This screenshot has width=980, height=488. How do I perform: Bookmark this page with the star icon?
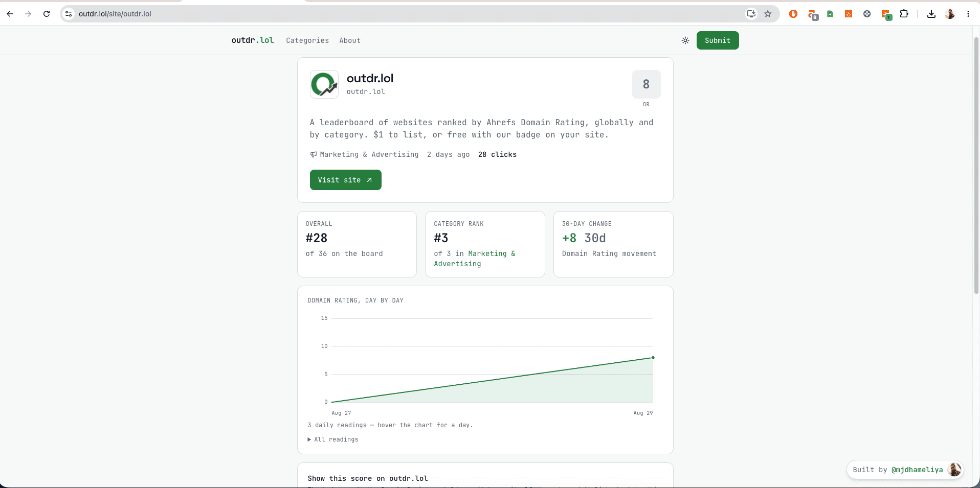click(x=768, y=14)
